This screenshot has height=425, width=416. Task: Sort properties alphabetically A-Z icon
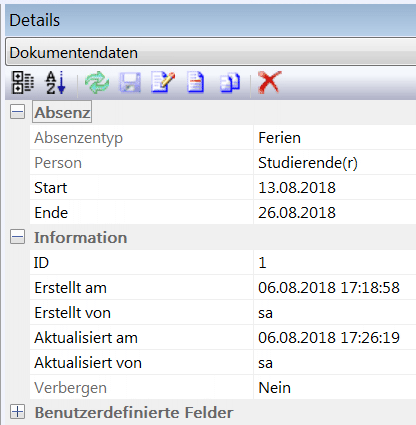pos(55,82)
